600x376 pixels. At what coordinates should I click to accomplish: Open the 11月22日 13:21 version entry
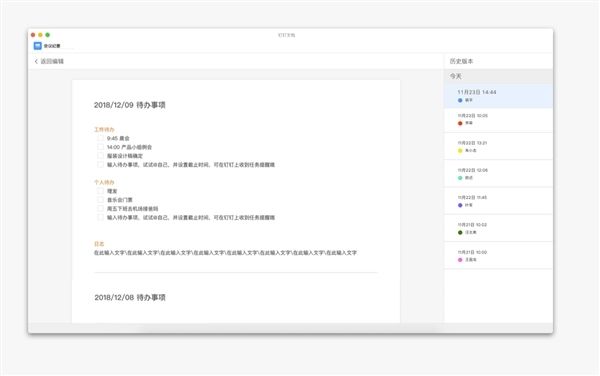pyautogui.click(x=498, y=146)
